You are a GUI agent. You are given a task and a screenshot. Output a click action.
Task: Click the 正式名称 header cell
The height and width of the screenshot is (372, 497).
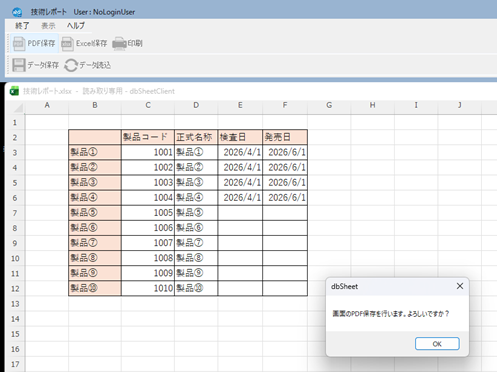196,137
